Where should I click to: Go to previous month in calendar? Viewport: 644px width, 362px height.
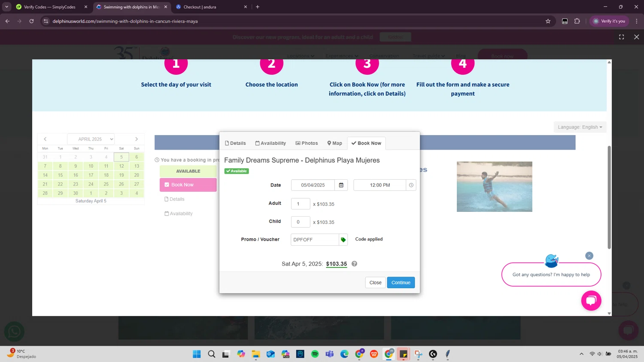[x=45, y=139]
